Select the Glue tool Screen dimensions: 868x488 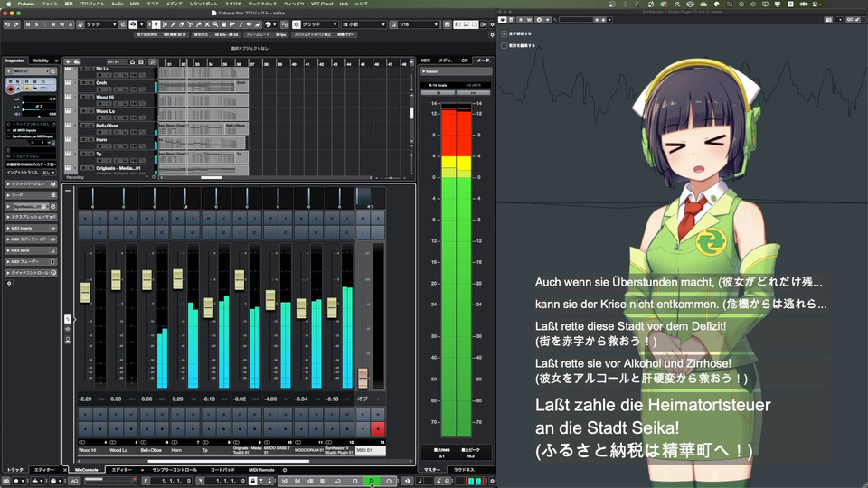[198, 24]
